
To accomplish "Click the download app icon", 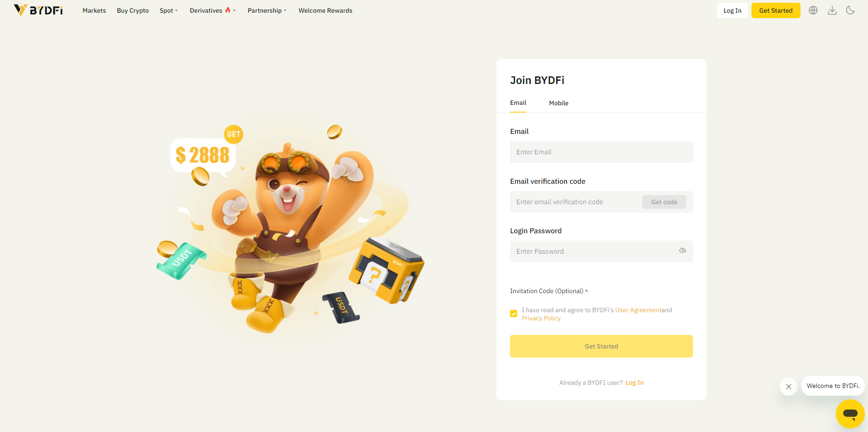I will (832, 10).
